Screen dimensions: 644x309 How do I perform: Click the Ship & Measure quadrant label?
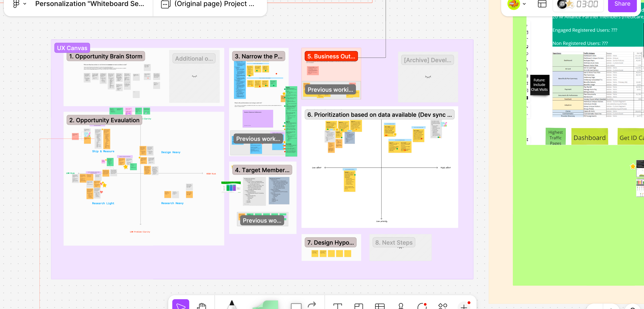(103, 151)
